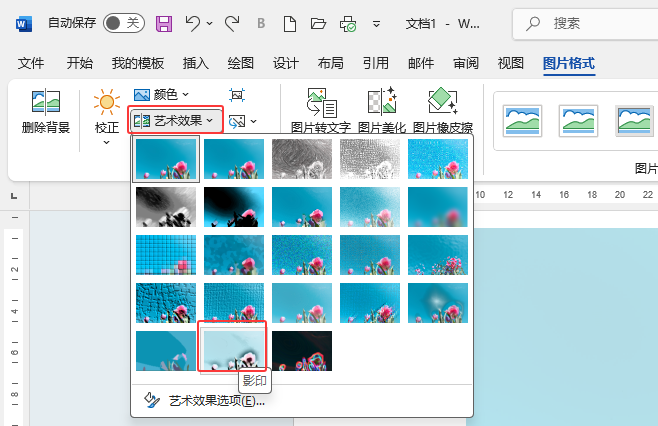This screenshot has width=658, height=426.
Task: Switch to the 引用 ribbon tab
Action: pos(376,63)
